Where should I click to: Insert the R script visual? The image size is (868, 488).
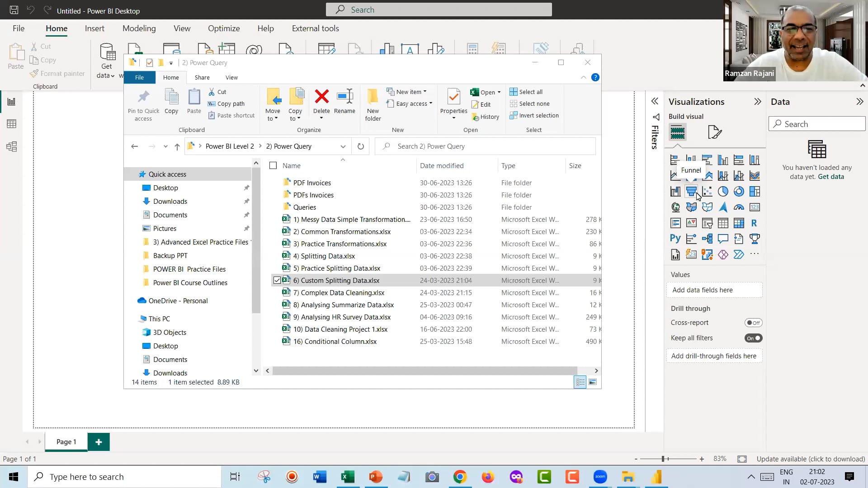pos(754,223)
